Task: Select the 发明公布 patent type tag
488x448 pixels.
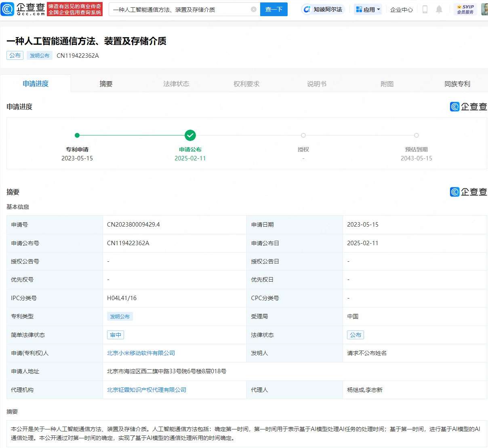Action: click(120, 316)
